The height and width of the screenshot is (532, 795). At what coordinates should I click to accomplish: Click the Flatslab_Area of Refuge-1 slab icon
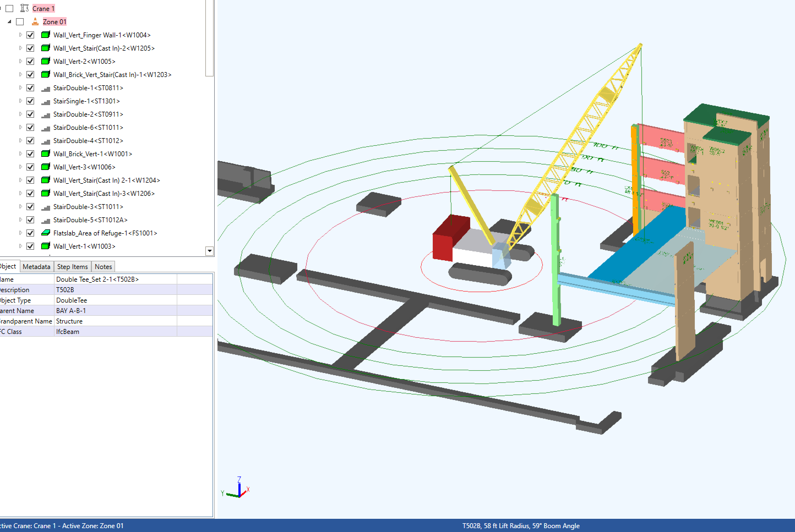[46, 233]
